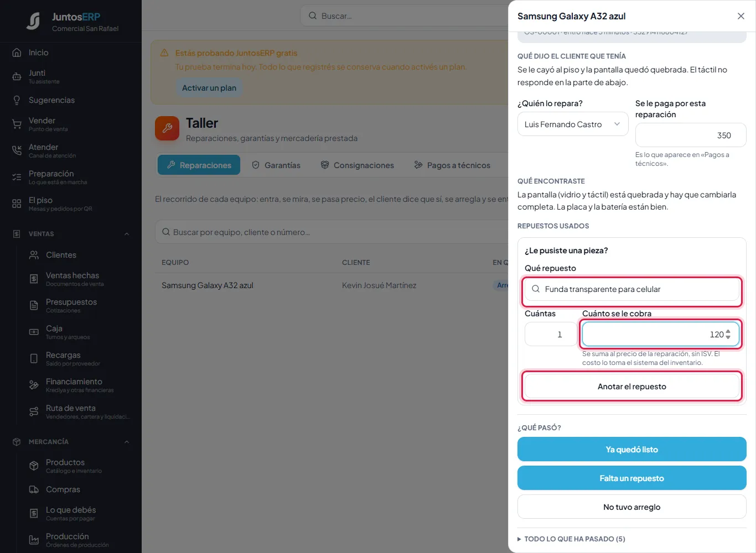Screen dimensions: 756x553
Task: Collapse the VENTAS section chevron
Action: [127, 234]
